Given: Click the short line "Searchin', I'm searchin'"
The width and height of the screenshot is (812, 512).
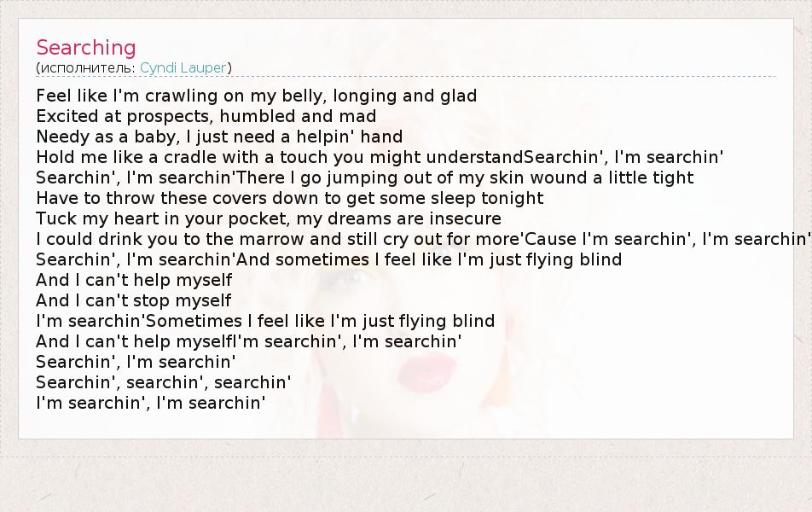Looking at the screenshot, I should (x=136, y=362).
